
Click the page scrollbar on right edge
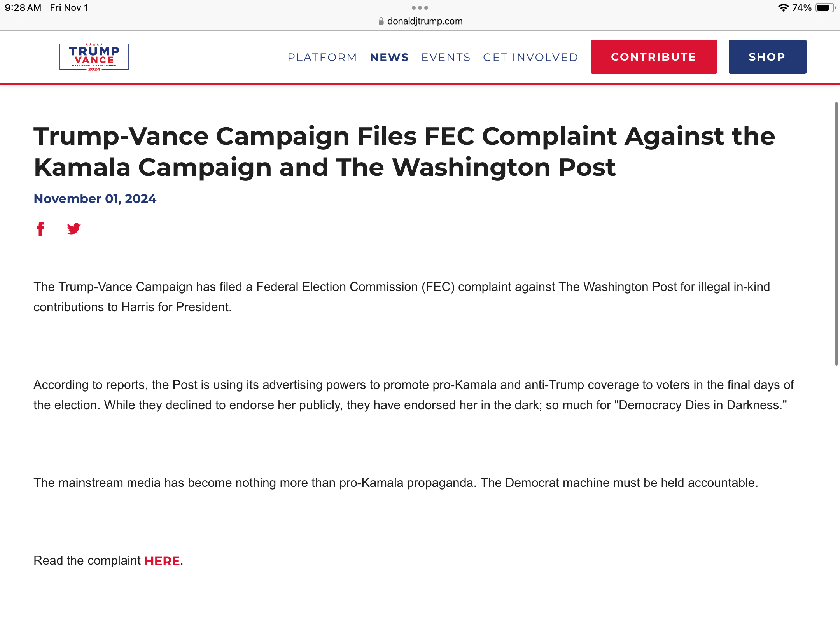tap(836, 233)
